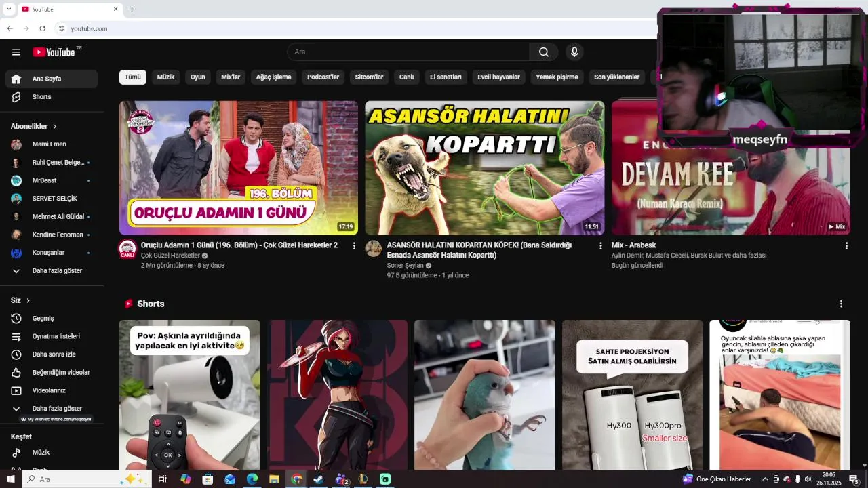Open Ruhi Çenet Belgesel channel
The image size is (868, 488).
click(x=52, y=163)
